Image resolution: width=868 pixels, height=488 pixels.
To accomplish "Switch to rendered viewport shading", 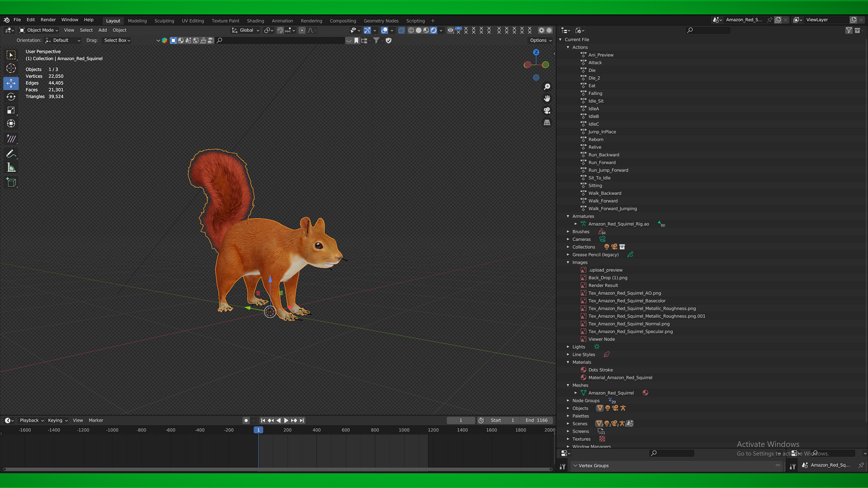I will point(433,30).
